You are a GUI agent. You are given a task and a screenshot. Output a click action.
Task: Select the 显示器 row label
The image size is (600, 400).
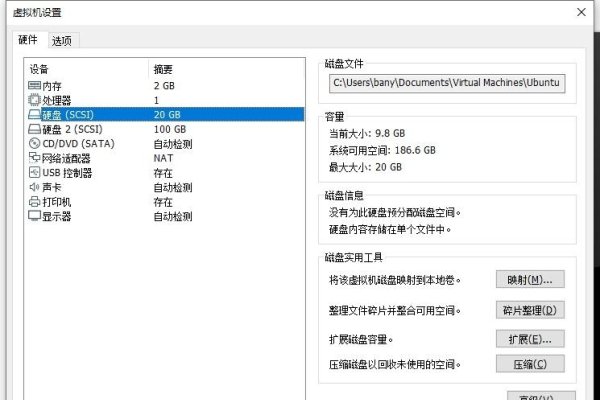57,216
